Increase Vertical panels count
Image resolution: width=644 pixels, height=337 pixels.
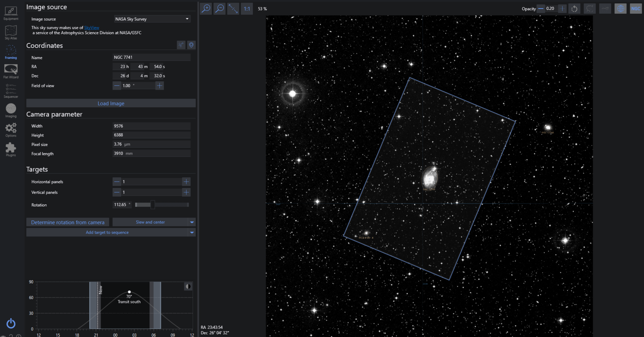pyautogui.click(x=186, y=192)
